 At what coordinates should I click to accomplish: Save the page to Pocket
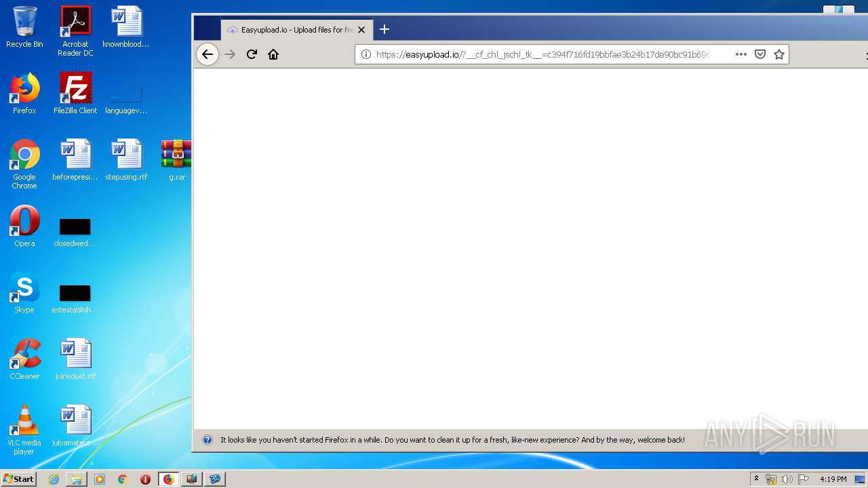point(760,54)
